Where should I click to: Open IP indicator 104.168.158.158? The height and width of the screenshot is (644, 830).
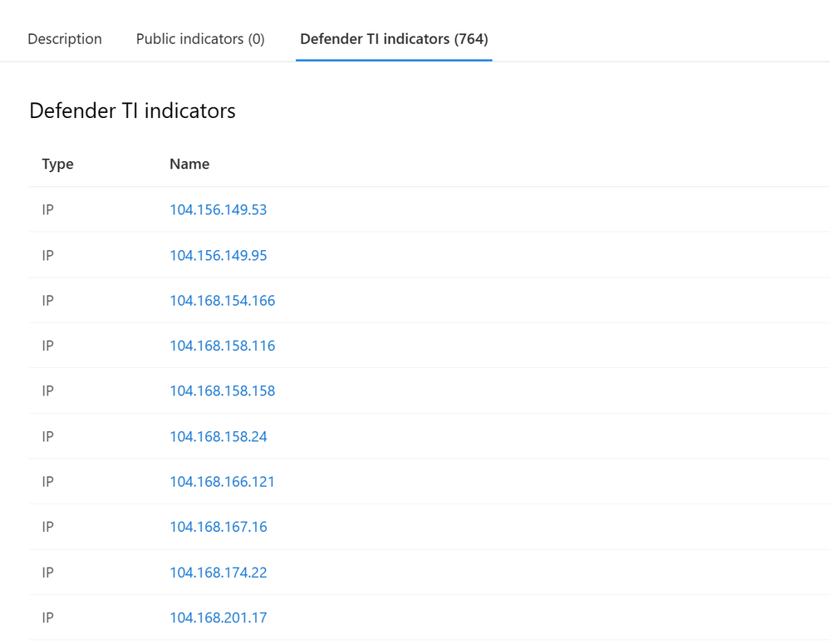(223, 391)
